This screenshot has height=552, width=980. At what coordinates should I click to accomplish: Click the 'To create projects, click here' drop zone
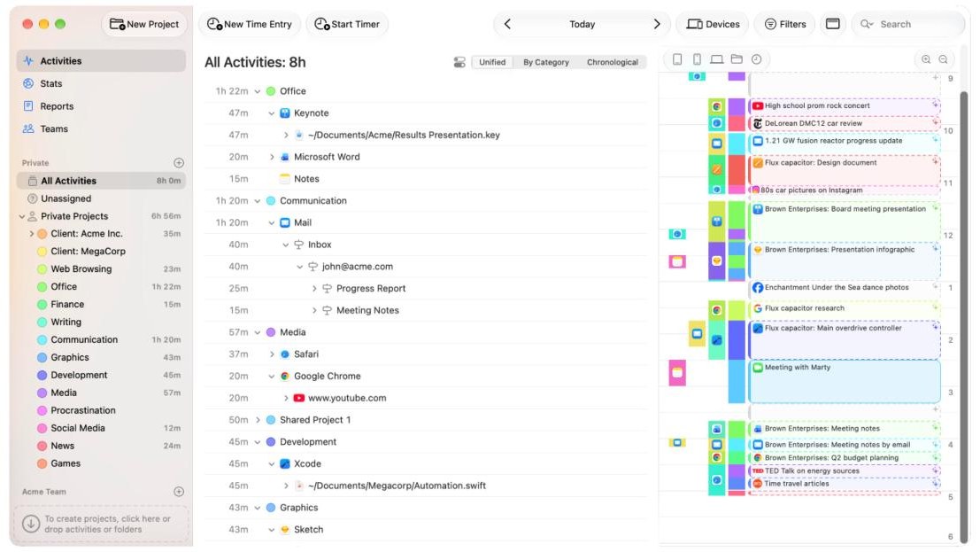(101, 524)
